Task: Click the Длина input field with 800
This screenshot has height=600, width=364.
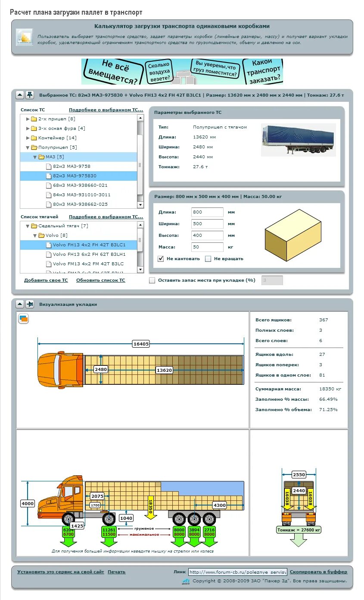Action: click(208, 212)
